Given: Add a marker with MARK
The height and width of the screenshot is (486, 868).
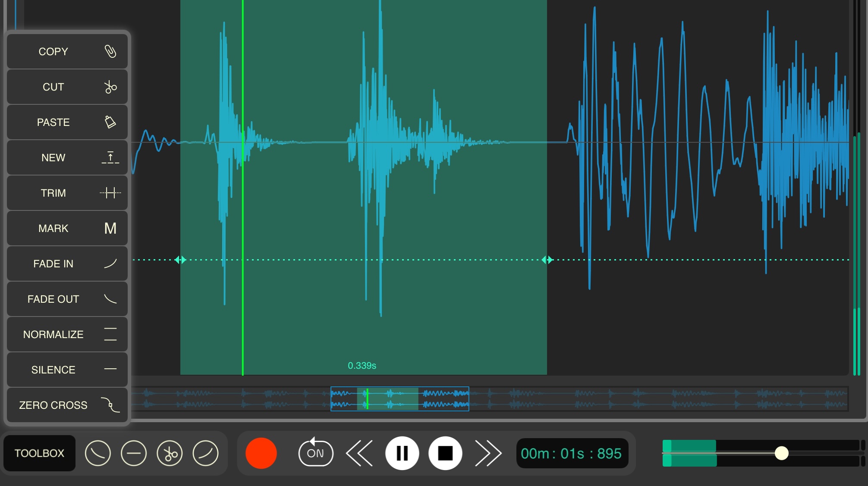Looking at the screenshot, I should pos(67,228).
